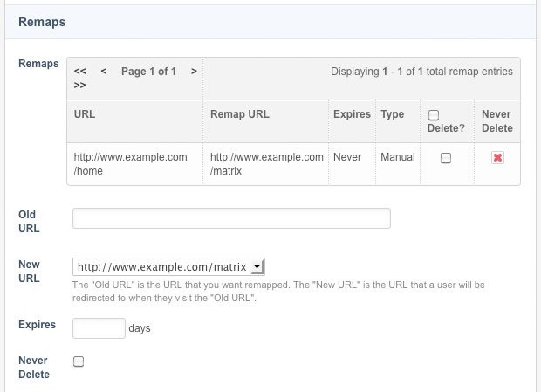Screen dimensions: 541x392
Task: Tick Delete checkbox for /home remap row
Action: click(446, 158)
